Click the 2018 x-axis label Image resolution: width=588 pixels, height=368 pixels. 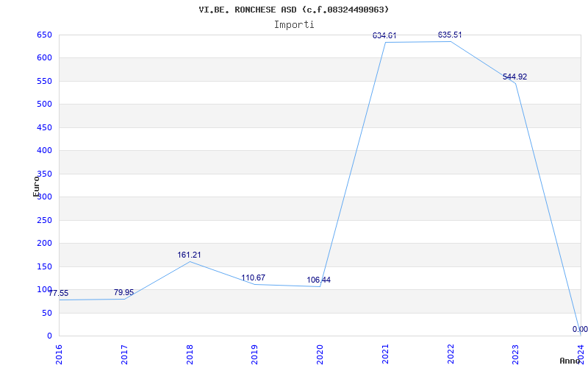point(190,355)
